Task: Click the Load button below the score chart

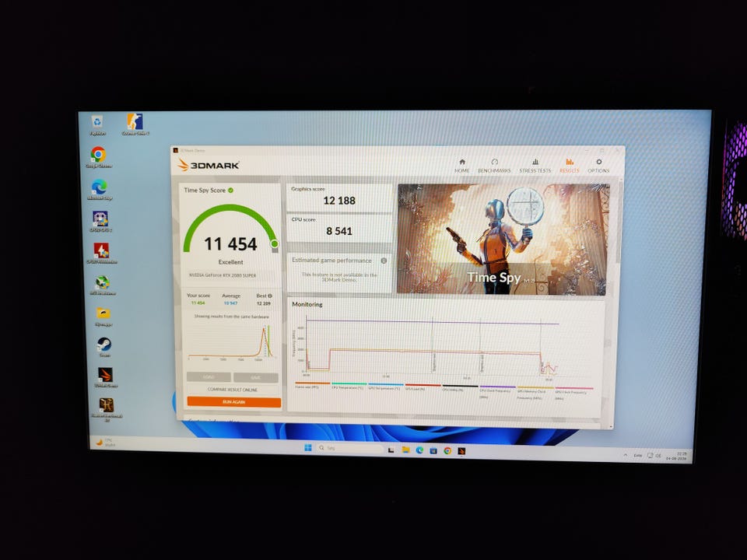Action: tap(209, 377)
